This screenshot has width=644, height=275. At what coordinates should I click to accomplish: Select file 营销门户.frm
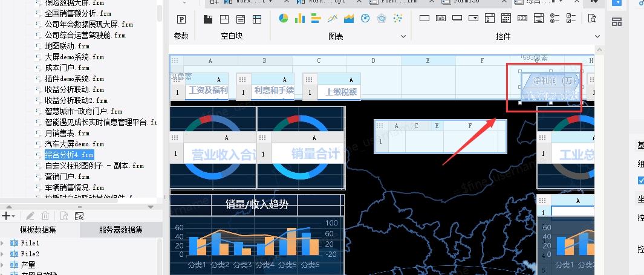pyautogui.click(x=67, y=176)
